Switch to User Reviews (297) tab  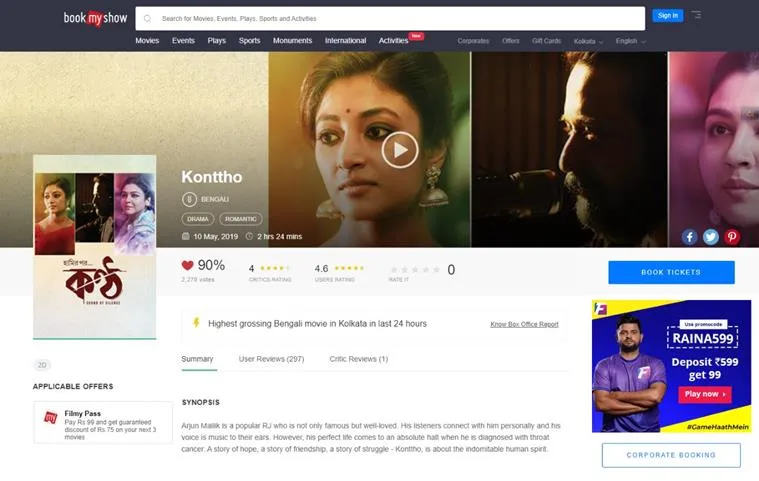[271, 359]
